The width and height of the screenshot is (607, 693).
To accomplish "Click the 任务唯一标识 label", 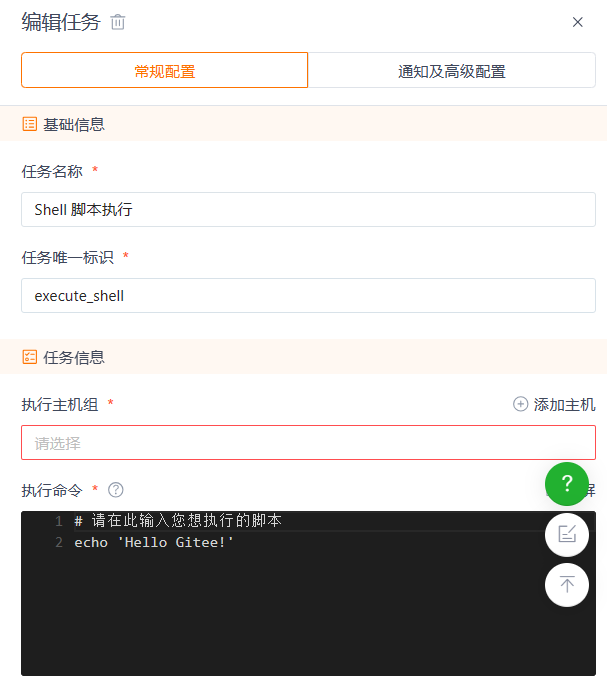I will point(68,257).
